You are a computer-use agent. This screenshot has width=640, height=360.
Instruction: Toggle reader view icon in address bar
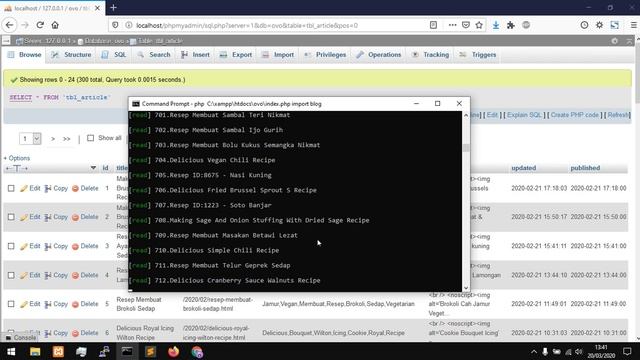tap(433, 25)
